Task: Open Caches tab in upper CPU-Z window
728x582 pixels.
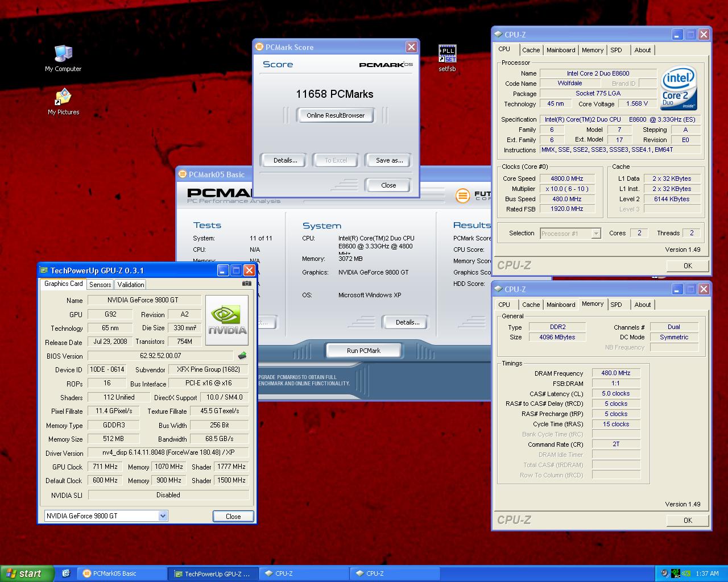Action: coord(531,50)
